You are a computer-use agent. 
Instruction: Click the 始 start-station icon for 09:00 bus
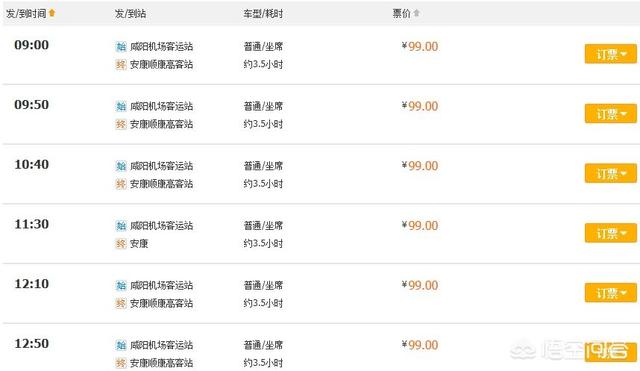(x=121, y=47)
